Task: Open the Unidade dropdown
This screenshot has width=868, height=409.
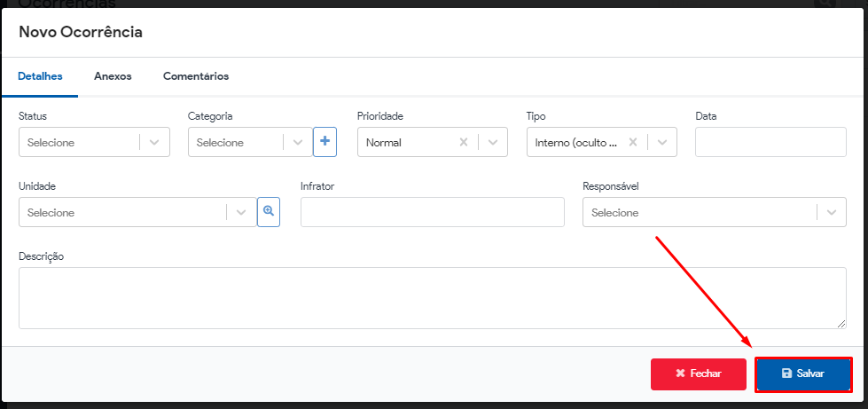Action: (137, 212)
